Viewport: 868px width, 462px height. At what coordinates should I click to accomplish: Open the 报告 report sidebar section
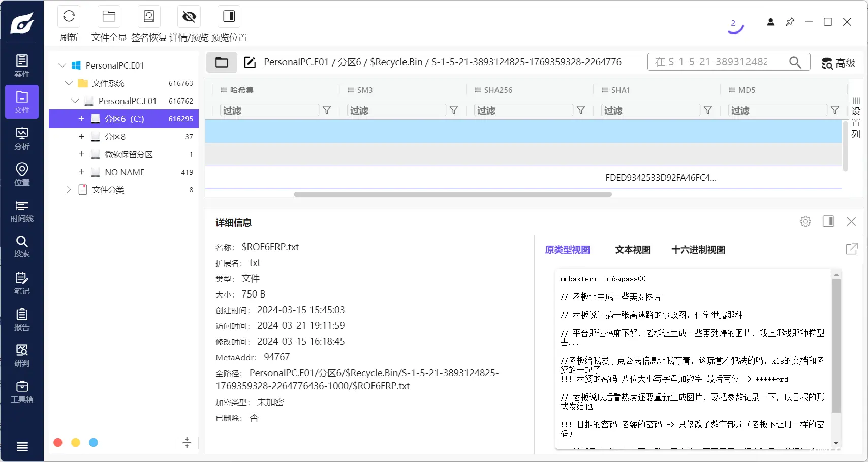pos(22,319)
